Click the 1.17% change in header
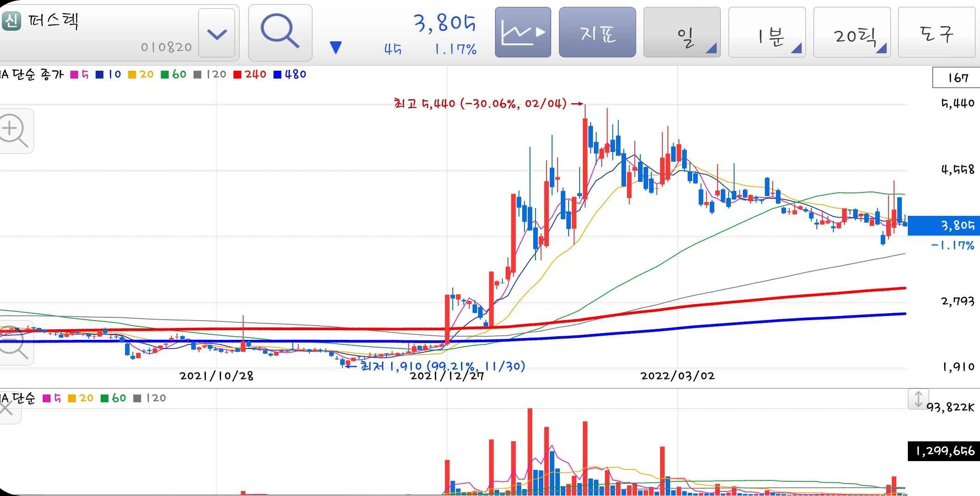 coord(456,49)
